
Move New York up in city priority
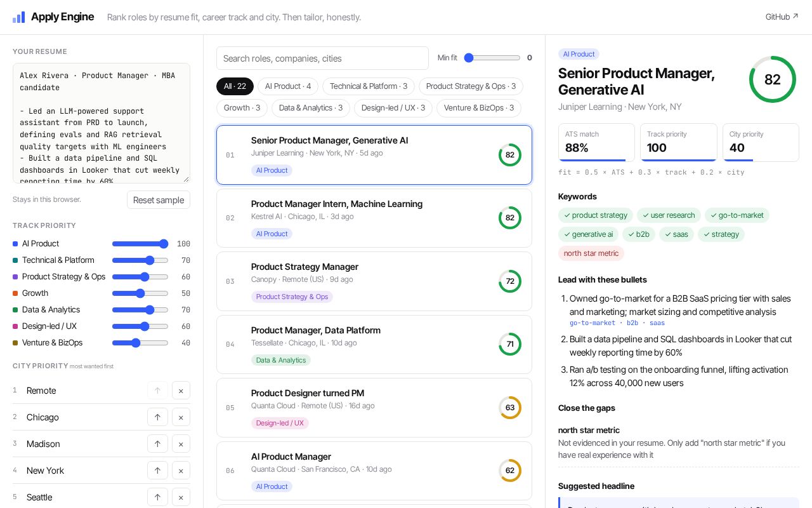click(x=157, y=471)
